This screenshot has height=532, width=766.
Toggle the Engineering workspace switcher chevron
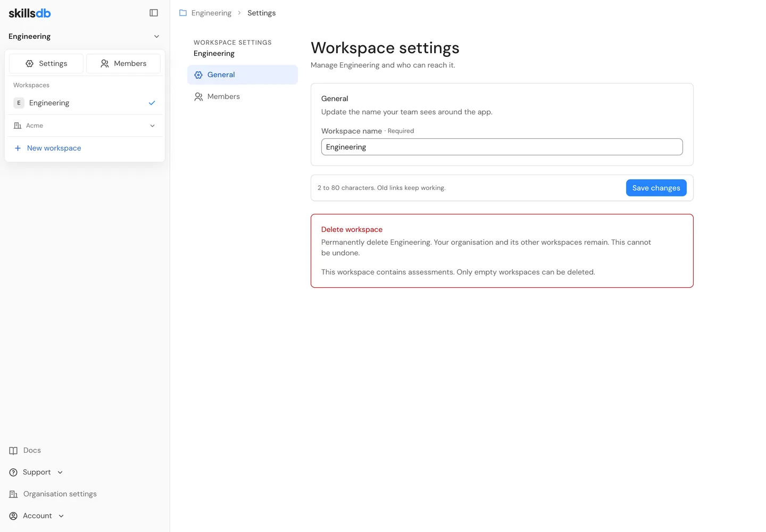[156, 36]
